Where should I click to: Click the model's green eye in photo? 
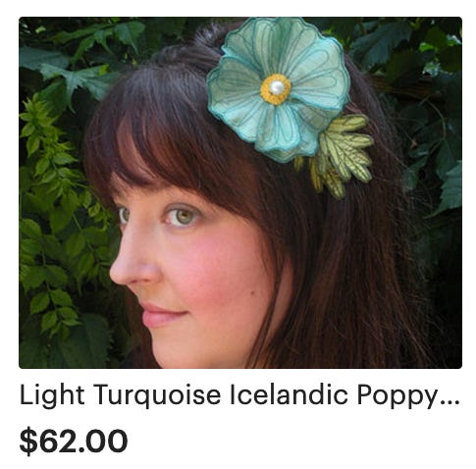click(x=182, y=216)
